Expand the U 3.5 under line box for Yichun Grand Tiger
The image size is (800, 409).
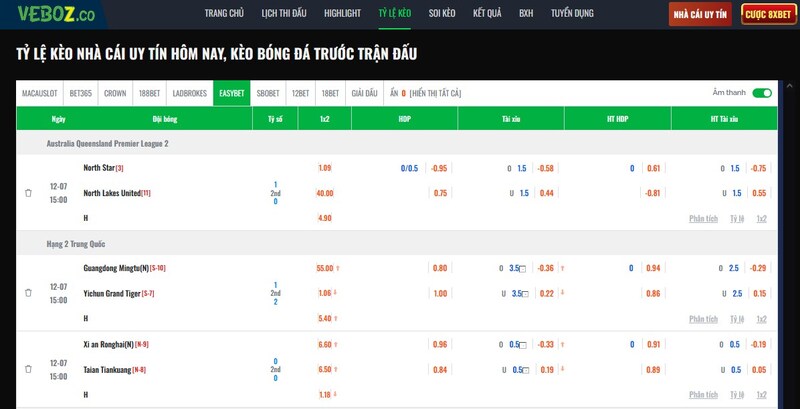(526, 294)
